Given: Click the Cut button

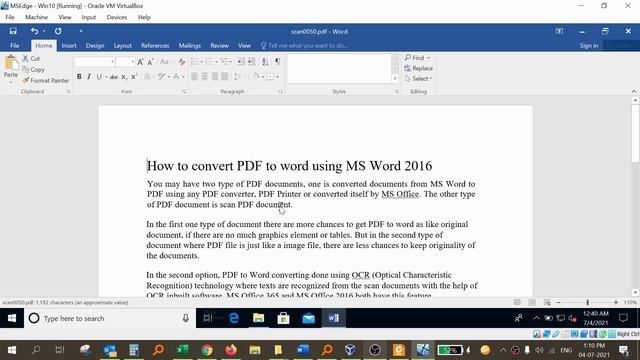Looking at the screenshot, I should pos(31,59).
